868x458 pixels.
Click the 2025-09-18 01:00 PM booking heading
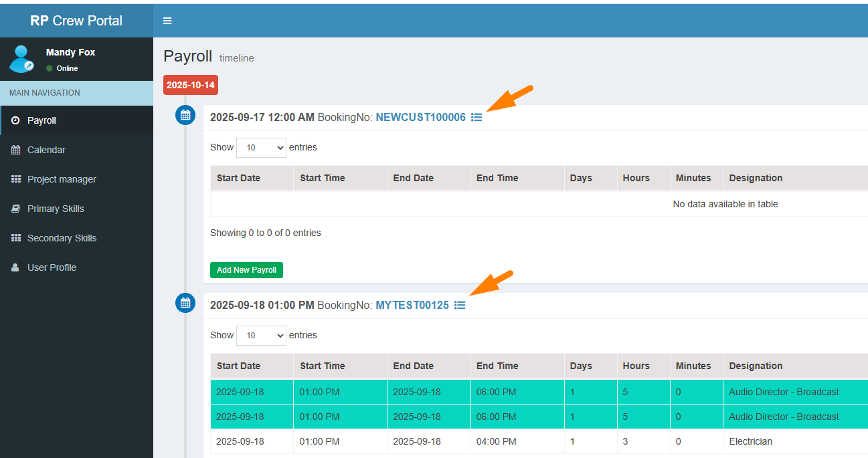pos(262,305)
